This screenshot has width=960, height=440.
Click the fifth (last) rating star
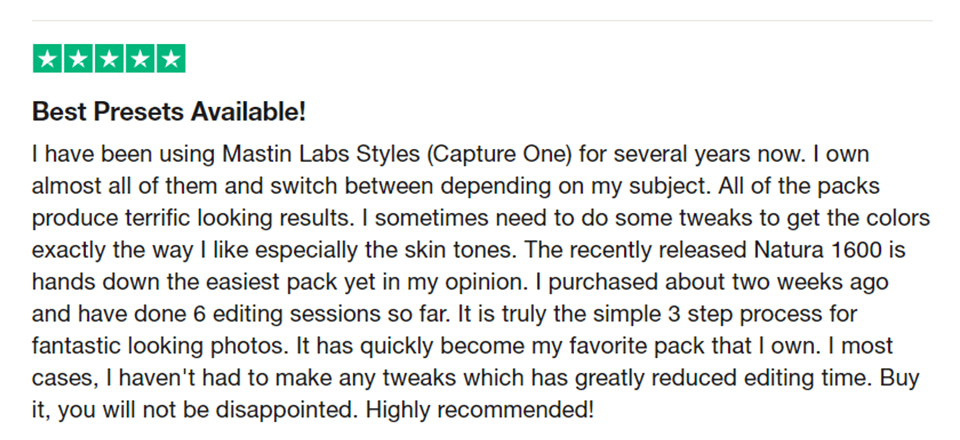tap(171, 59)
